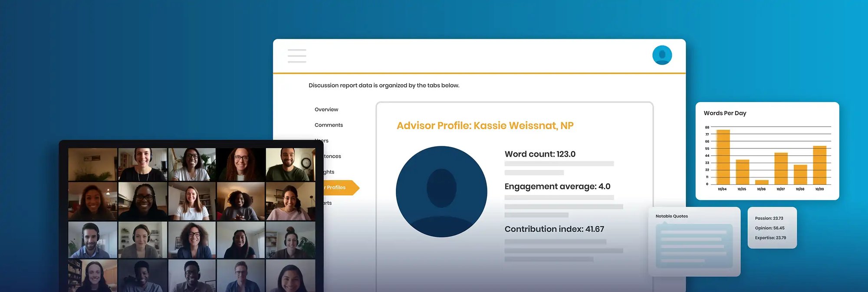Click the 10/09 bar in the chart
Viewport: 868px width, 292px height.
tap(819, 165)
